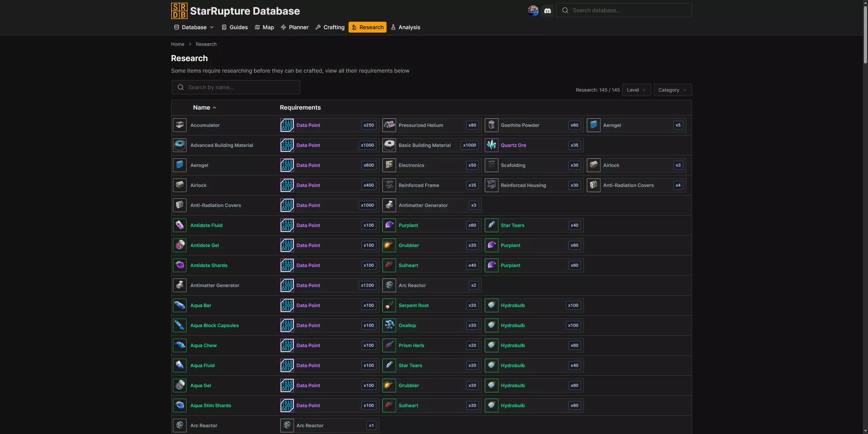Open the Level filter dropdown
The image size is (868, 434).
click(x=636, y=90)
